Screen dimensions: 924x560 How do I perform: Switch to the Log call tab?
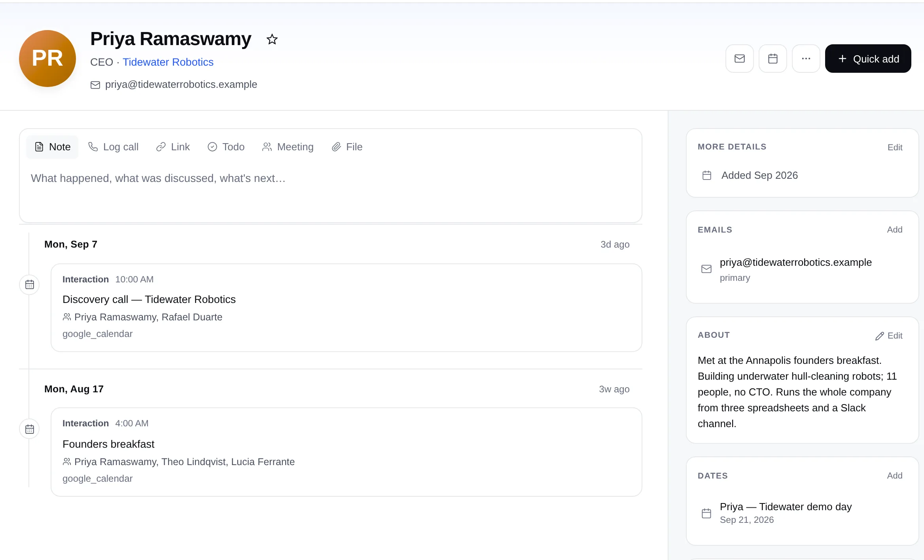point(113,147)
